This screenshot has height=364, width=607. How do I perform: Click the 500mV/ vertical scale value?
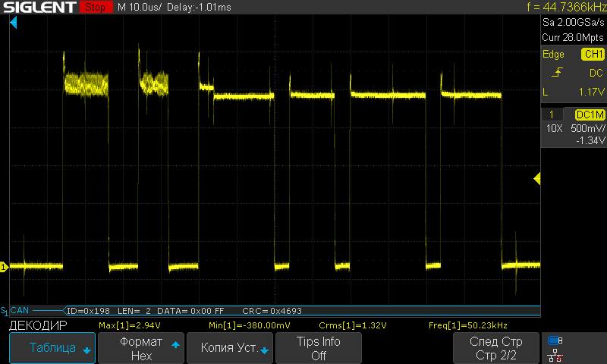coord(587,128)
